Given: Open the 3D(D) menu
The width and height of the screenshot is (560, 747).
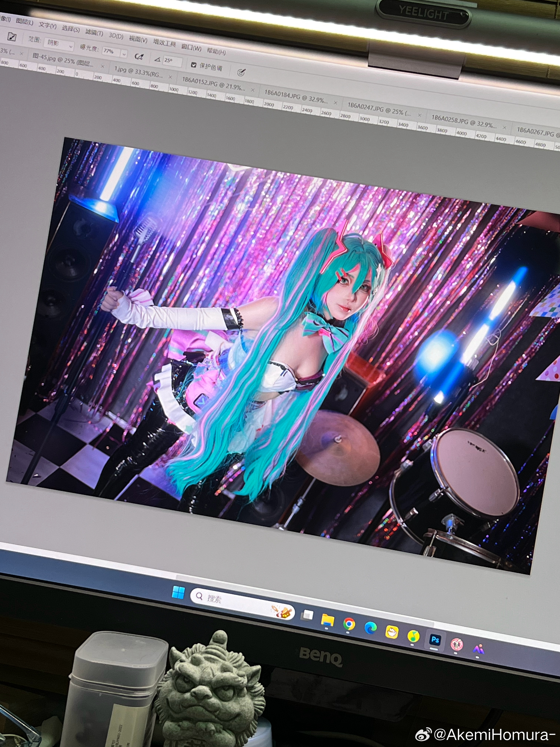Looking at the screenshot, I should (x=116, y=36).
